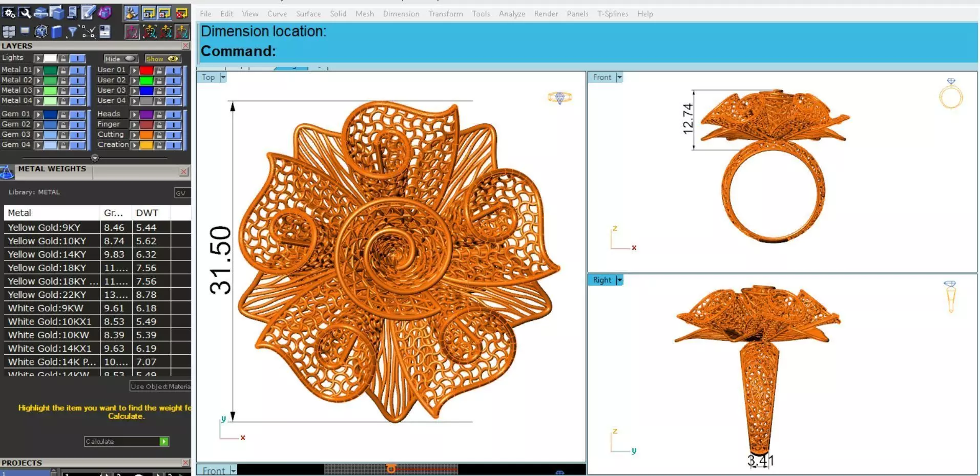Open the Right viewport dropdown arrow
The image size is (980, 476).
coord(619,280)
